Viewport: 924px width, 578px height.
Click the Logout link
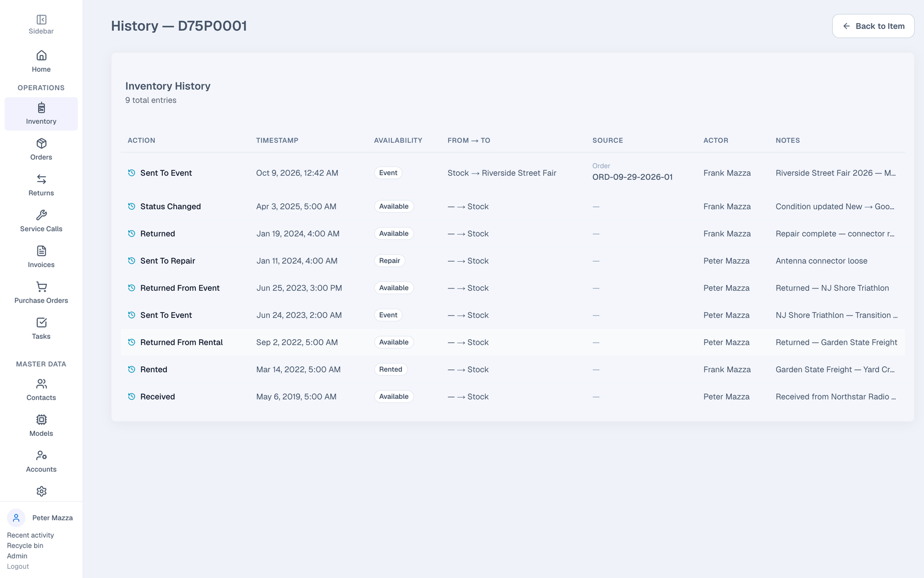coord(18,566)
